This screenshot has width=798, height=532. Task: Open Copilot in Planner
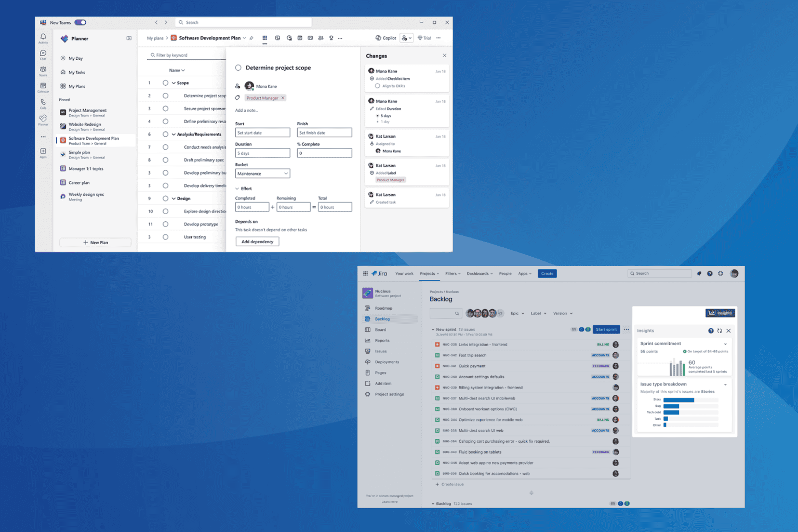386,38
